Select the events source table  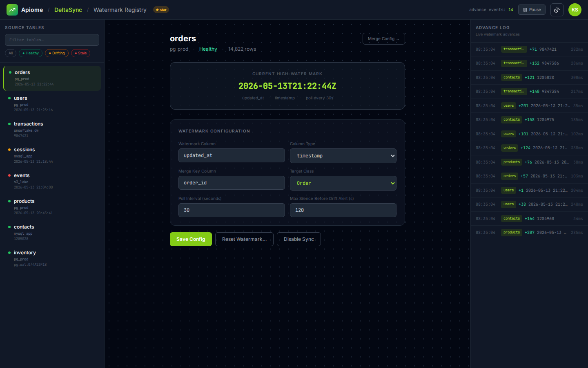coord(52,181)
